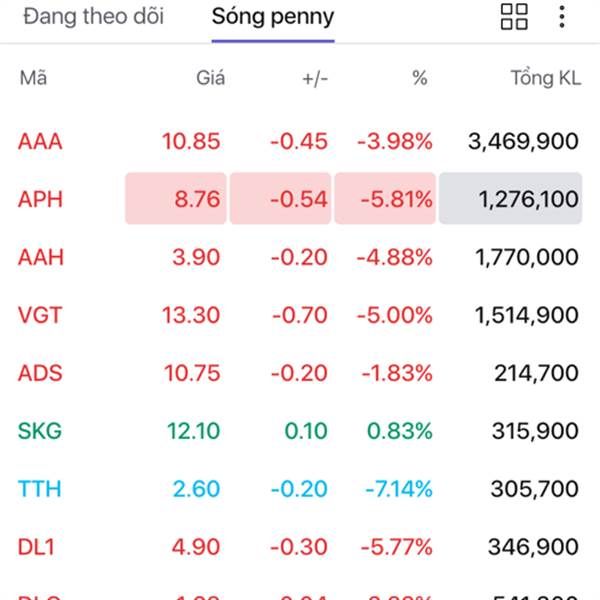Viewport: 600px width, 600px height.
Task: Select the ADS ticker symbol
Action: [40, 373]
